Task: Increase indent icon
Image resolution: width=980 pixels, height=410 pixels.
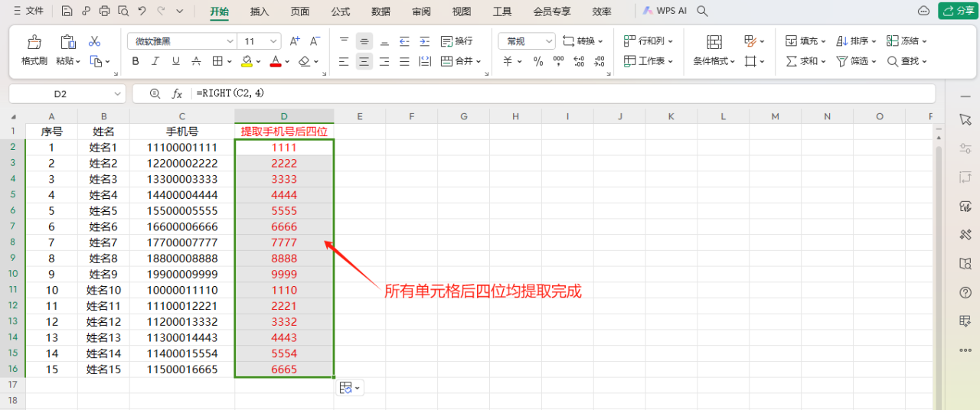Action: (x=424, y=41)
